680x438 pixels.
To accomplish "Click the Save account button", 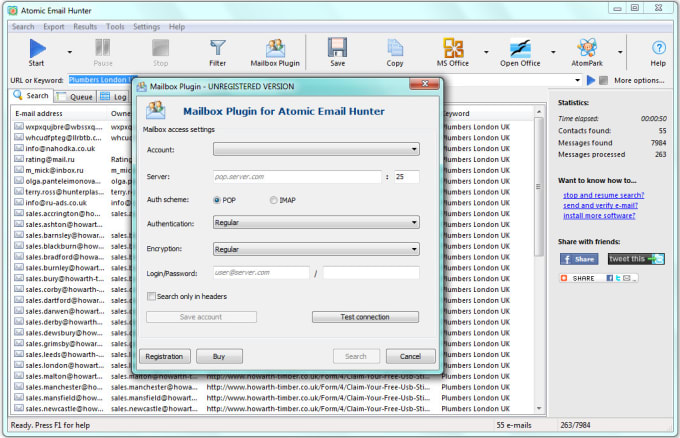I will pos(201,317).
